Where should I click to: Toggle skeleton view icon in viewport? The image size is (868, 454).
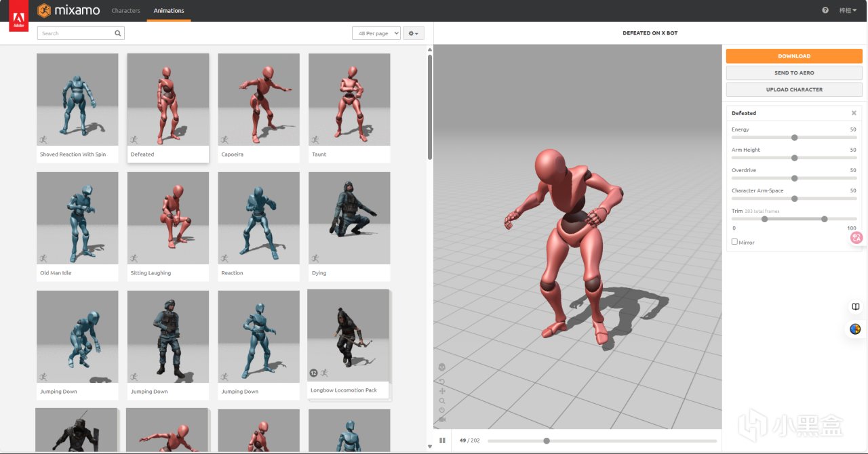click(x=442, y=367)
